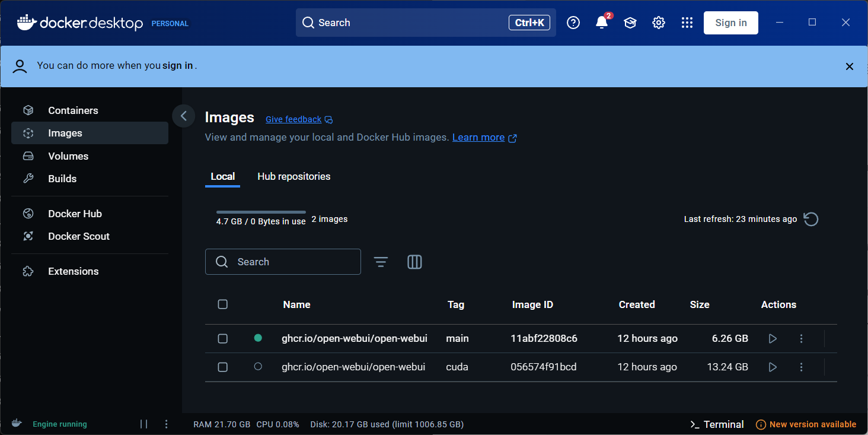Click the Docker Hub sidebar icon
The image size is (868, 435).
click(x=28, y=214)
